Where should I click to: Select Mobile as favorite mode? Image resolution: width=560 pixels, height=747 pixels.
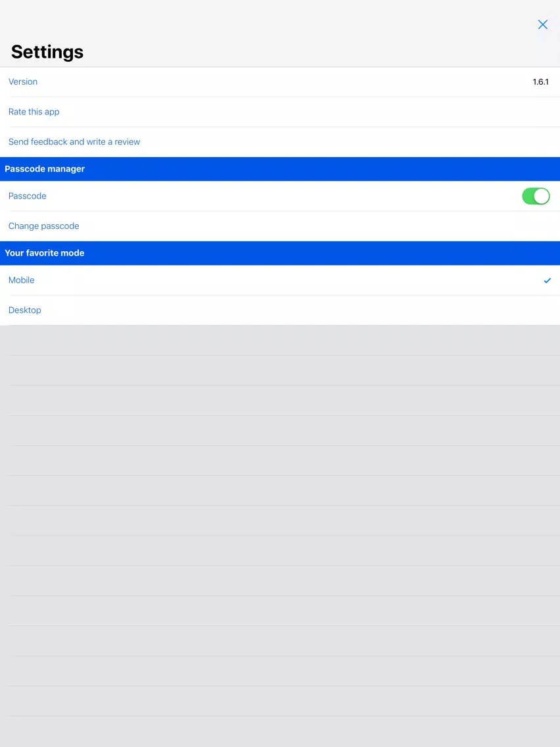point(280,280)
